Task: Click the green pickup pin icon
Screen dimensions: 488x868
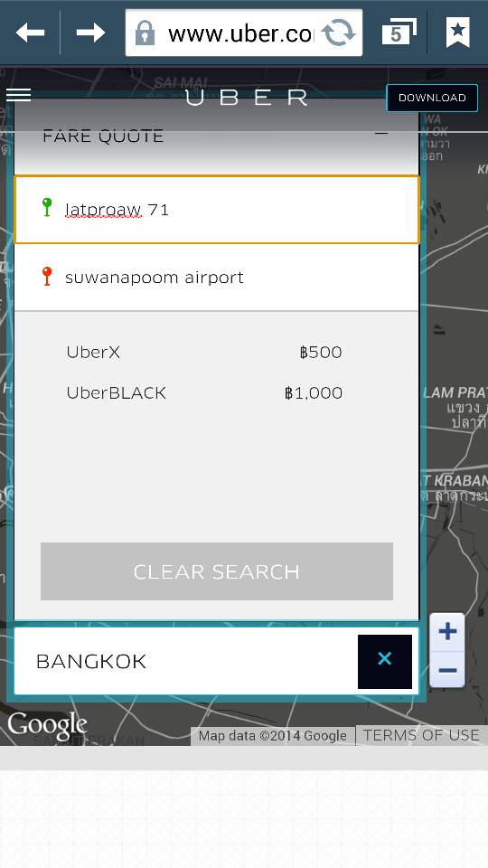Action: click(47, 207)
